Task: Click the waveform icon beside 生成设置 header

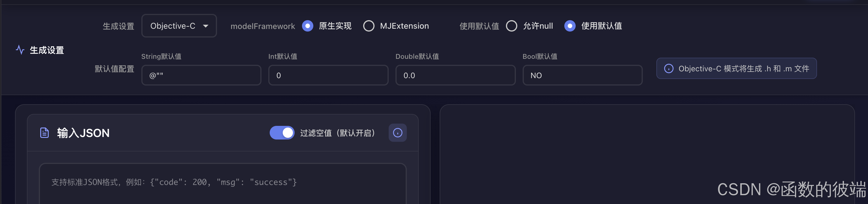Action: point(20,50)
